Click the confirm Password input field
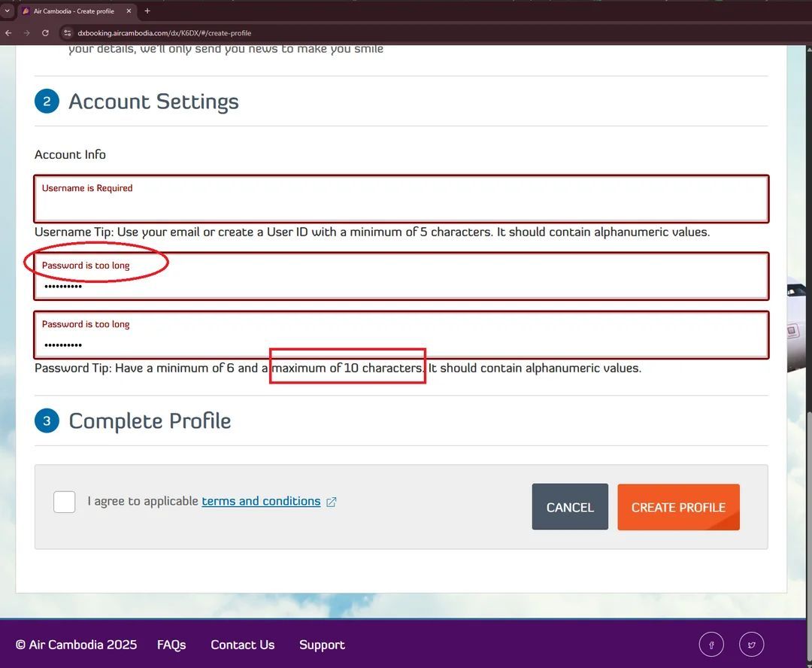812x668 pixels. pos(401,335)
